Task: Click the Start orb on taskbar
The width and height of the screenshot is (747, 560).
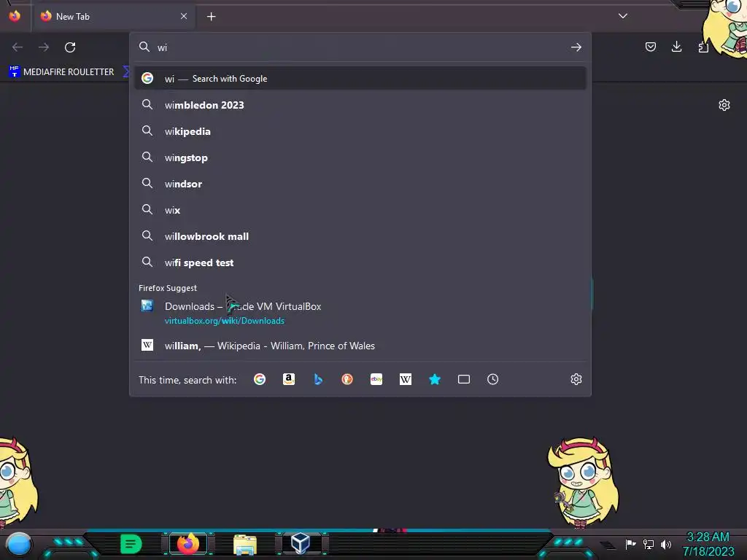Action: 19,544
